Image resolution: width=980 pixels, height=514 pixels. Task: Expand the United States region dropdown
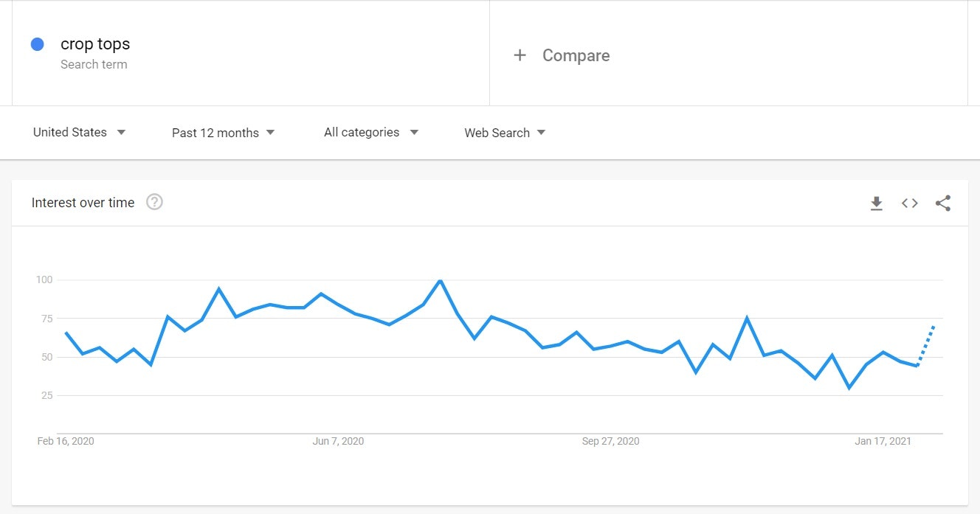click(x=80, y=133)
